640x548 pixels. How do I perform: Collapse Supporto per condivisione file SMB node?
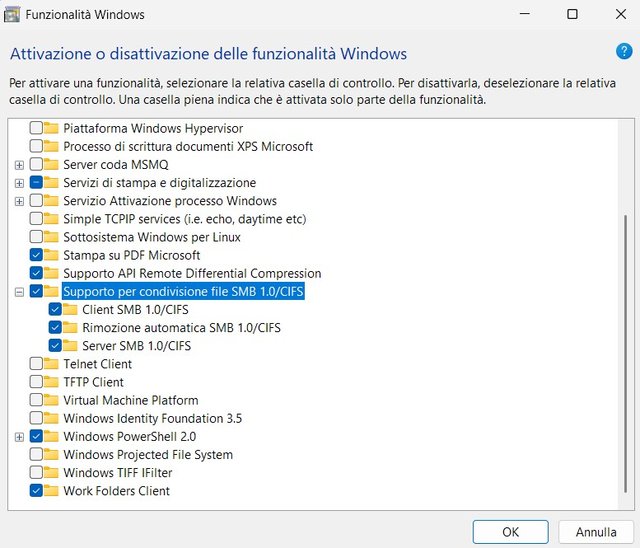(x=19, y=292)
